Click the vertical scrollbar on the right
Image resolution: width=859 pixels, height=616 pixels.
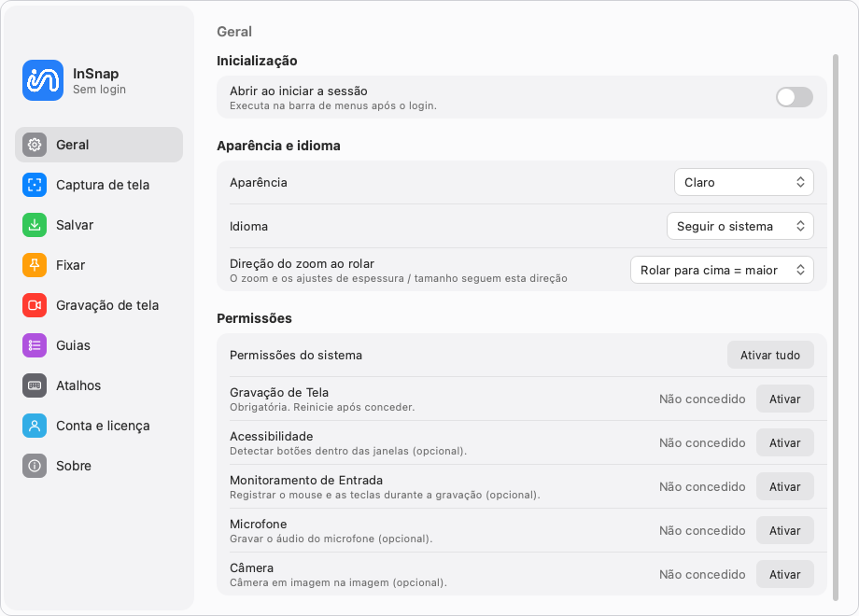pyautogui.click(x=836, y=327)
